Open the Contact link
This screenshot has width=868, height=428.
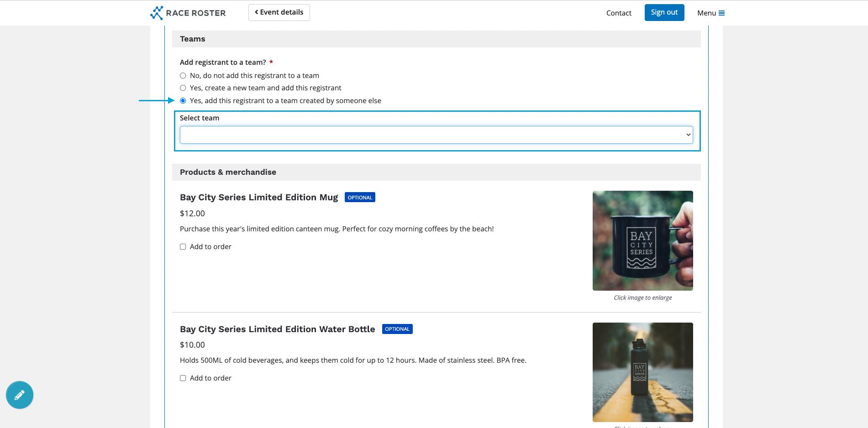coord(619,13)
